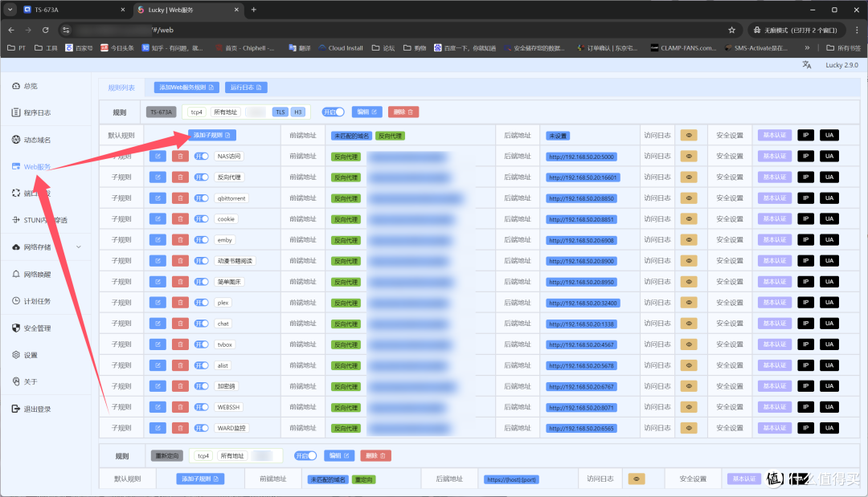Viewport: 868px width, 497px height.
Task: Bookmark this page with the star icon
Action: click(732, 30)
